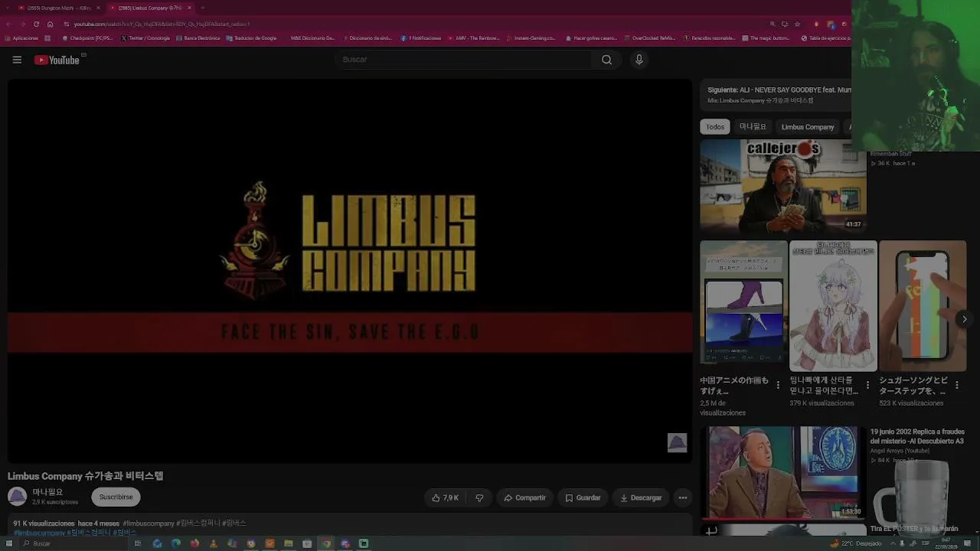Go back in browser history
Screen dimensions: 980x551
point(9,24)
